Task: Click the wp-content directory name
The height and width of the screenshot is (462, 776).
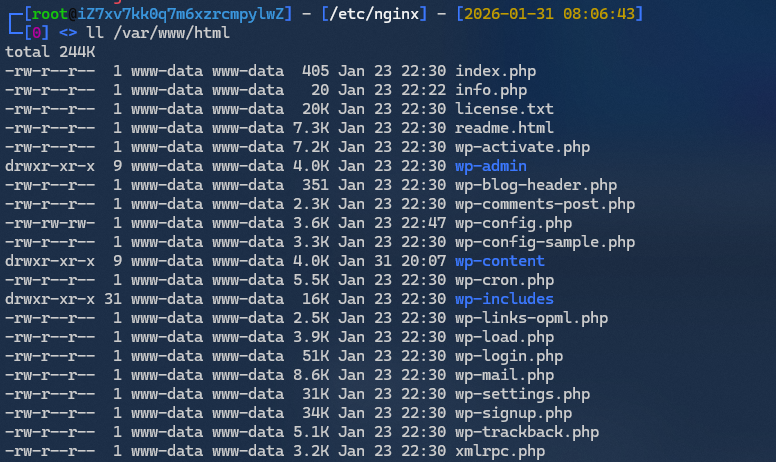Action: pos(499,261)
